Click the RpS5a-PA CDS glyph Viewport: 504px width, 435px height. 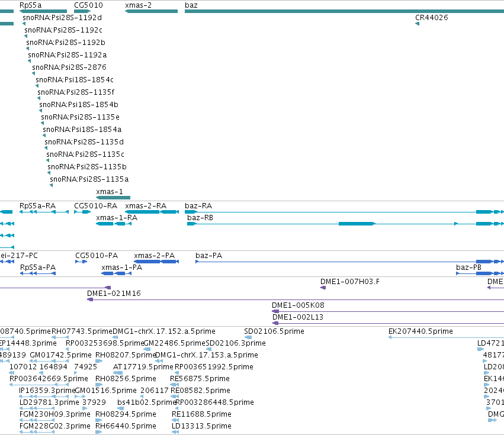[x=38, y=273]
